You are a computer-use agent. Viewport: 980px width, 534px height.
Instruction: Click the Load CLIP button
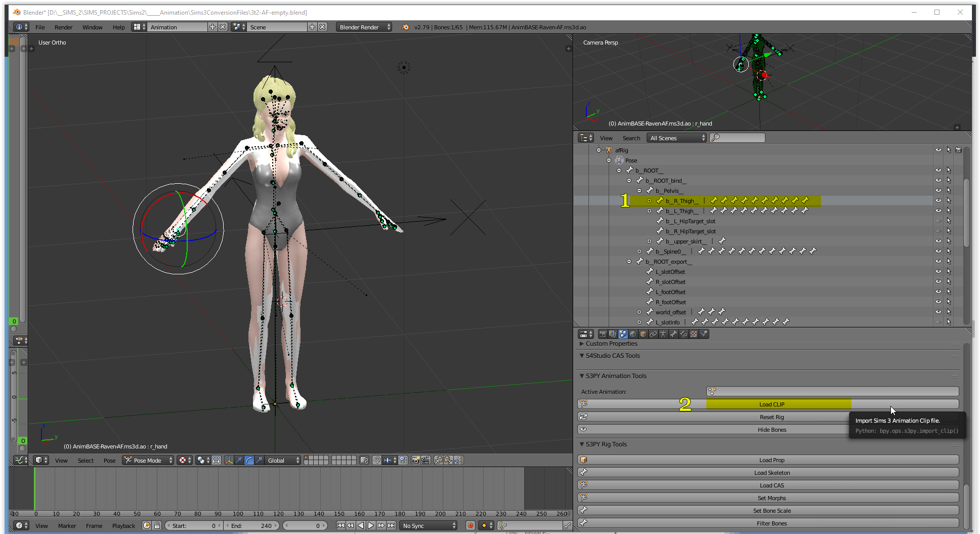pyautogui.click(x=771, y=404)
